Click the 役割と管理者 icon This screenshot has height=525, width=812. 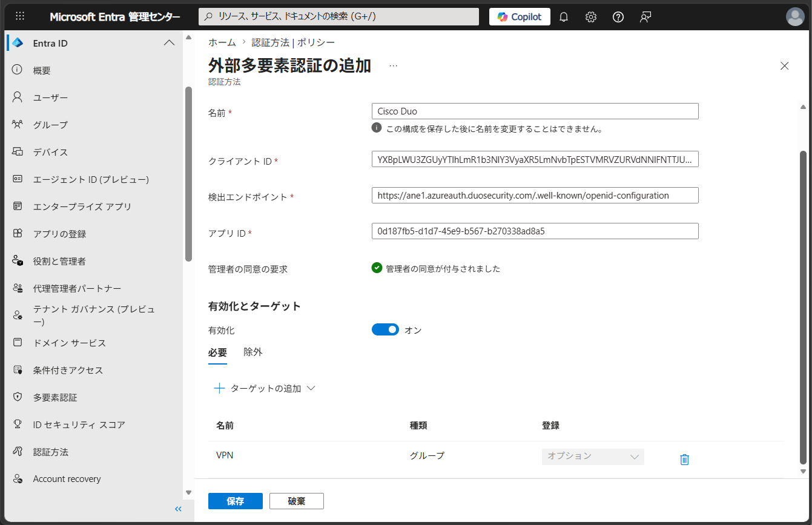18,261
